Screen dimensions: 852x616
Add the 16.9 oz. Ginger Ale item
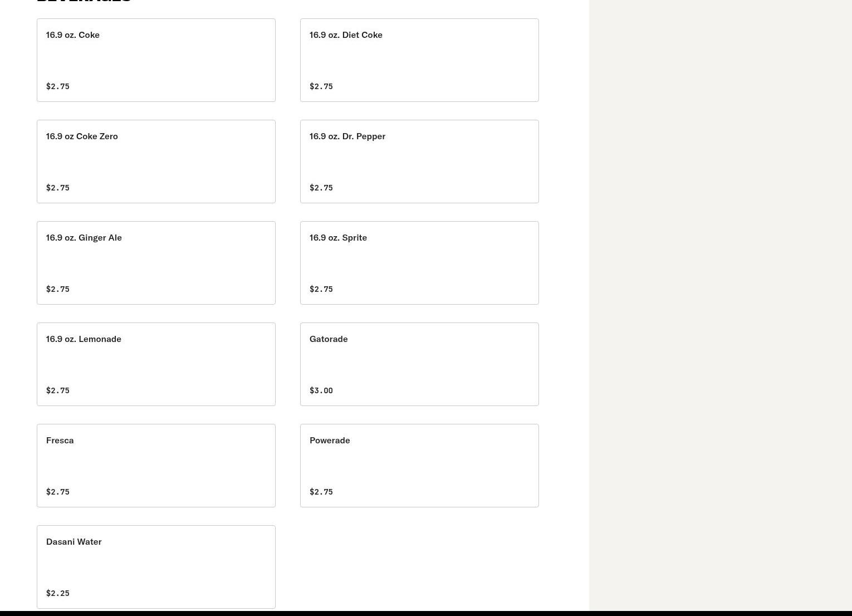[156, 263]
